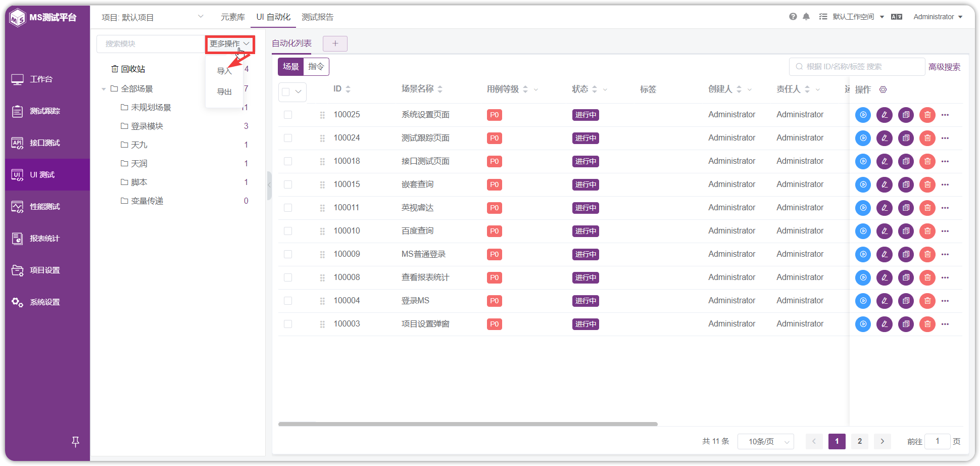Screen dimensions: 980x466
Task: Open 高级搜索 advanced search
Action: (944, 67)
